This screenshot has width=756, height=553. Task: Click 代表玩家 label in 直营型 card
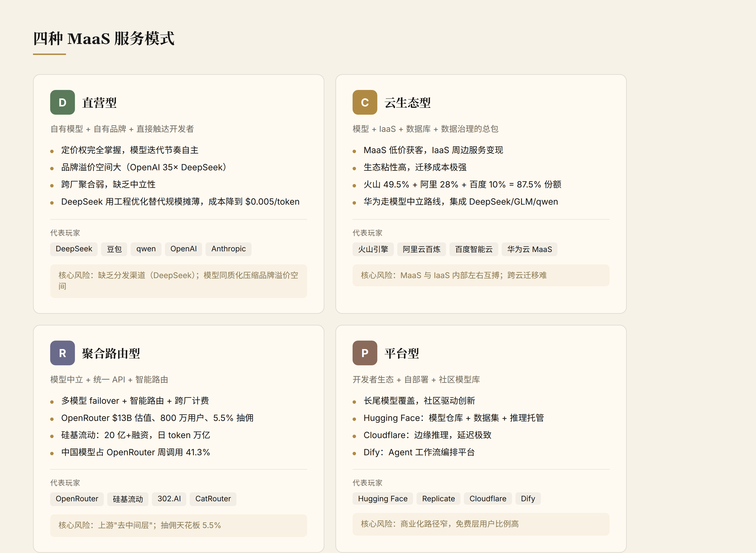click(x=65, y=233)
